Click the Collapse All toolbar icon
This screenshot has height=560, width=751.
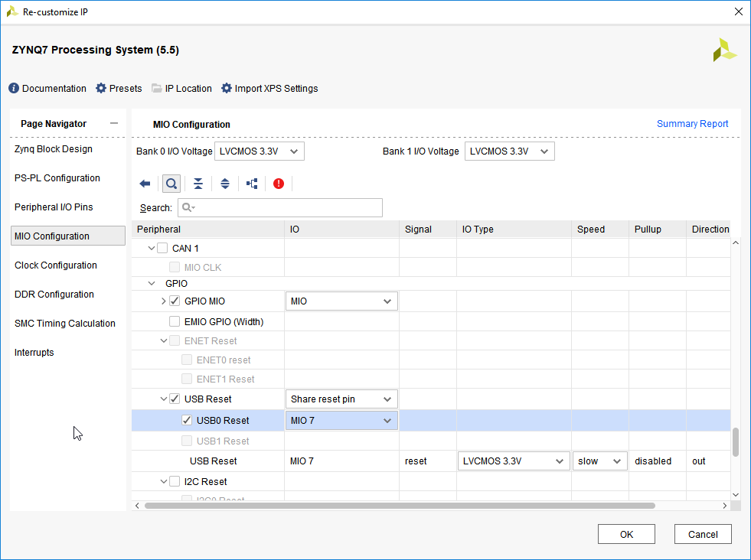(x=198, y=184)
